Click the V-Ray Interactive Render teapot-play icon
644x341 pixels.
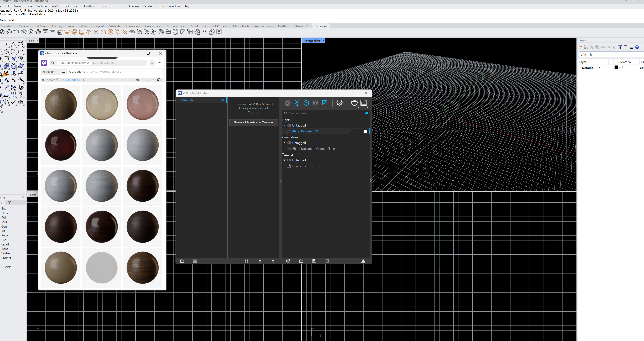point(23,32)
